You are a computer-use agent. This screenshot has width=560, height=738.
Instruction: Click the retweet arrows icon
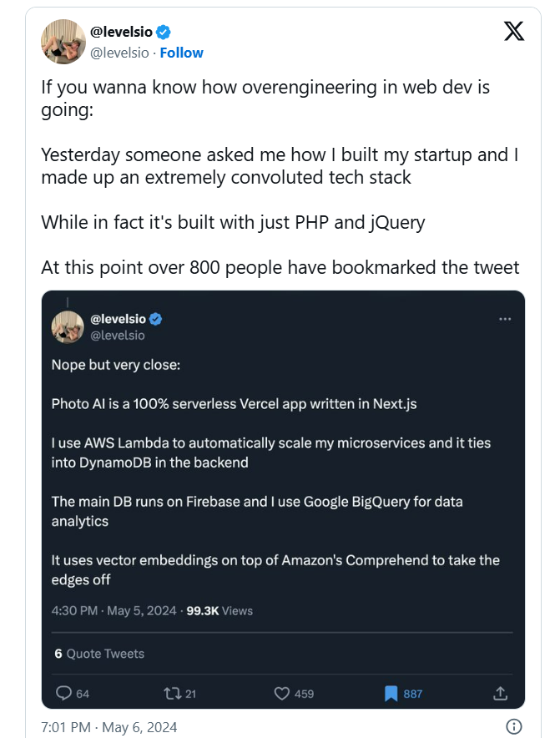tap(171, 693)
